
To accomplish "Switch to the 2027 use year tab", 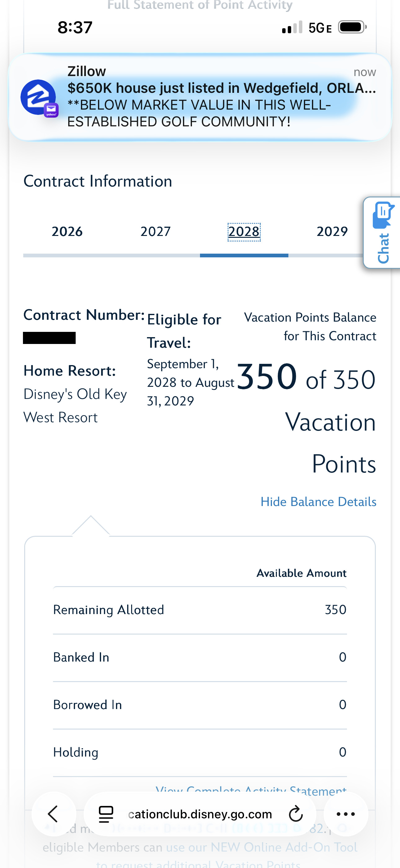I will (156, 232).
